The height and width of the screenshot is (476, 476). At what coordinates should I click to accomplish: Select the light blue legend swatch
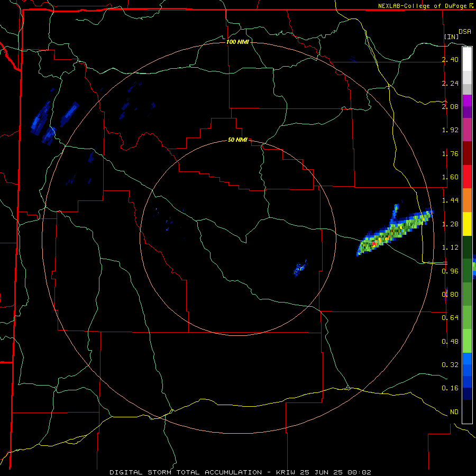(467, 359)
